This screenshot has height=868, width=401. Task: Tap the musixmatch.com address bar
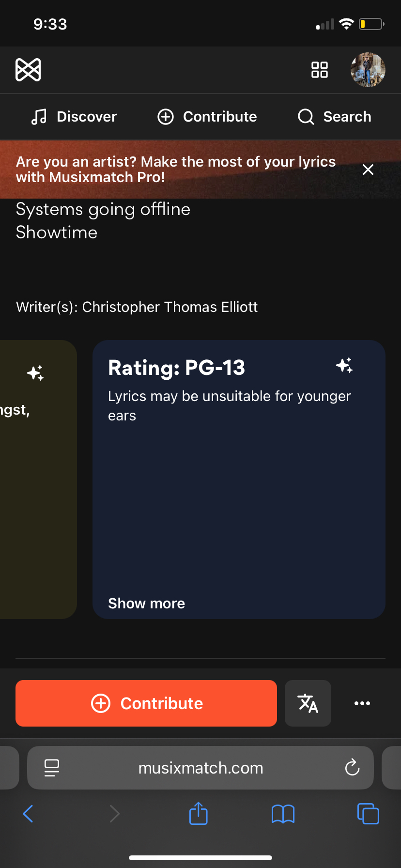[x=200, y=768]
